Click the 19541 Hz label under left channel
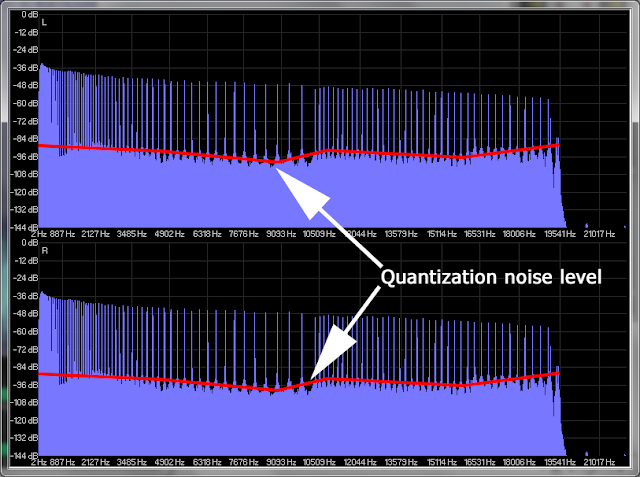The width and height of the screenshot is (640, 477). click(560, 234)
